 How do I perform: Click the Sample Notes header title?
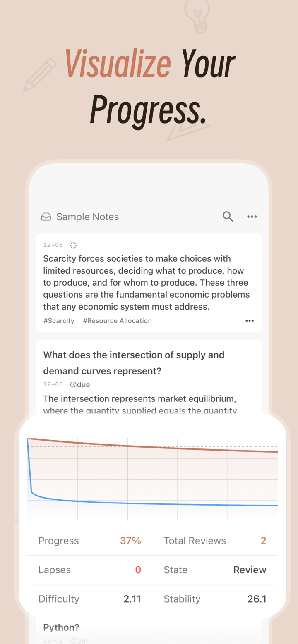pos(87,216)
